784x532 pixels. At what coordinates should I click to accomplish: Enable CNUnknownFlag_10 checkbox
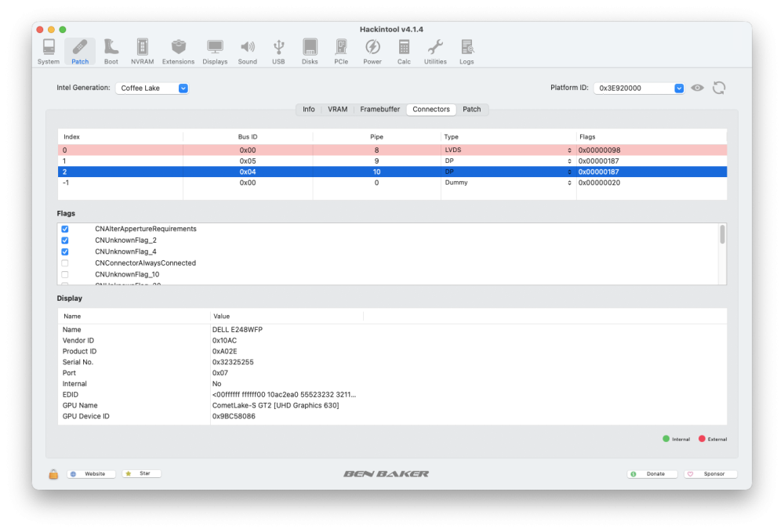[x=65, y=275]
